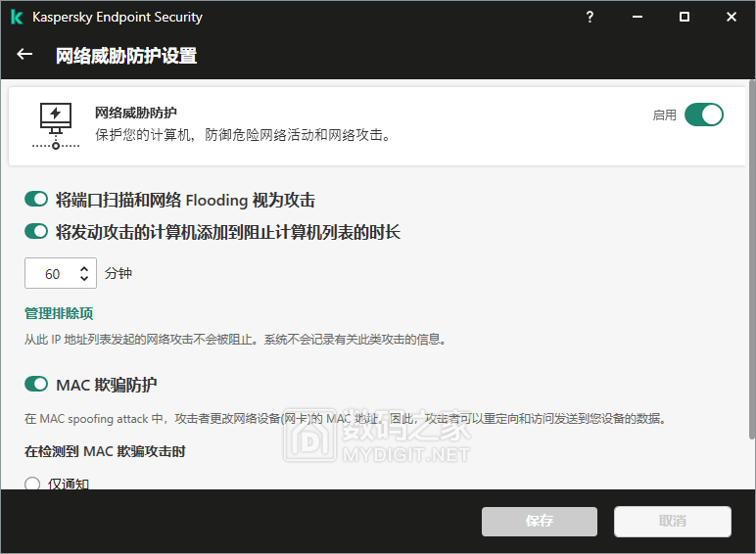Click the 保存 button
Image resolution: width=756 pixels, height=554 pixels.
(x=540, y=522)
